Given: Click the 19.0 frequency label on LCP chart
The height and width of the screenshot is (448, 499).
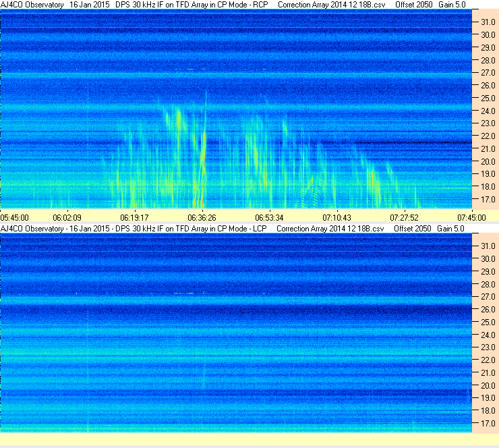Looking at the screenshot, I should pyautogui.click(x=488, y=398).
